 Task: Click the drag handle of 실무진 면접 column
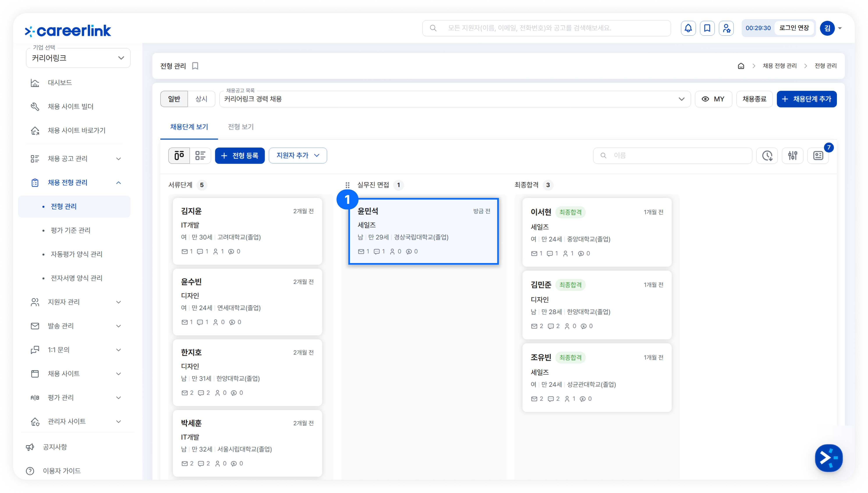tap(347, 185)
